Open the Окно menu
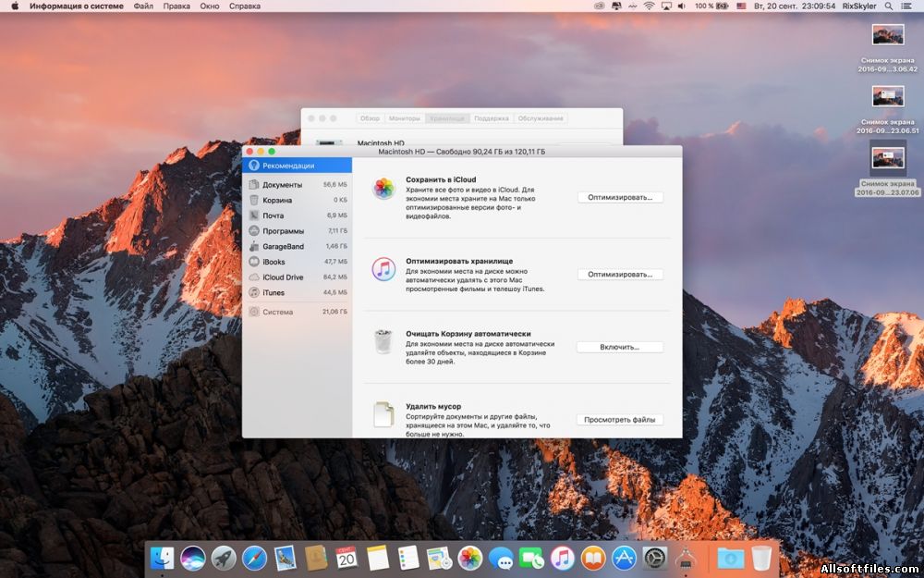This screenshot has width=924, height=578. 209,6
